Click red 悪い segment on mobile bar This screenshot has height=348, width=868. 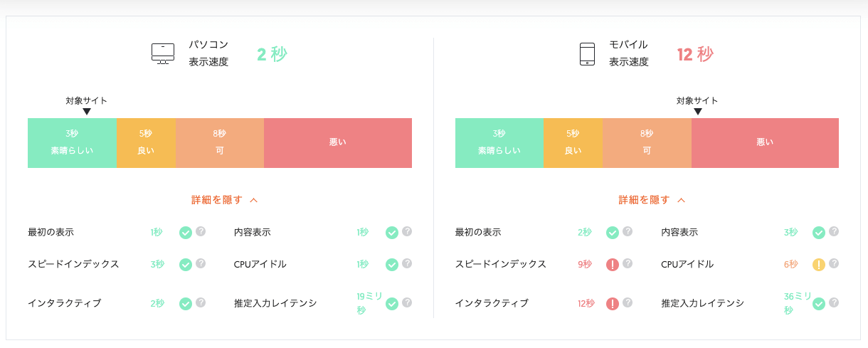[765, 142]
